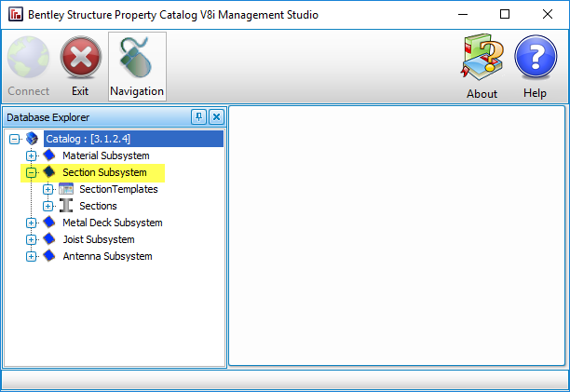Viewport: 570px width, 392px height.
Task: Expand Antenna Subsystem node
Action: pyautogui.click(x=32, y=256)
